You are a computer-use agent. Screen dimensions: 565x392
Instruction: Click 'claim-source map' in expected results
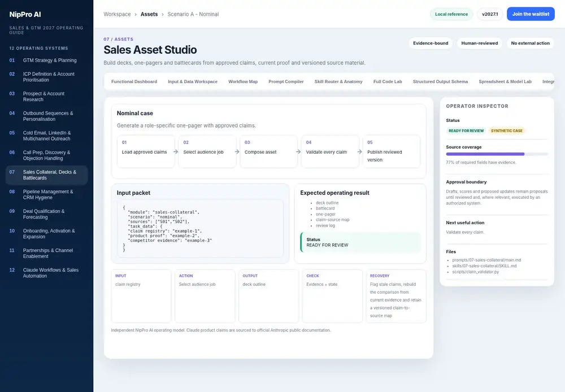click(333, 220)
